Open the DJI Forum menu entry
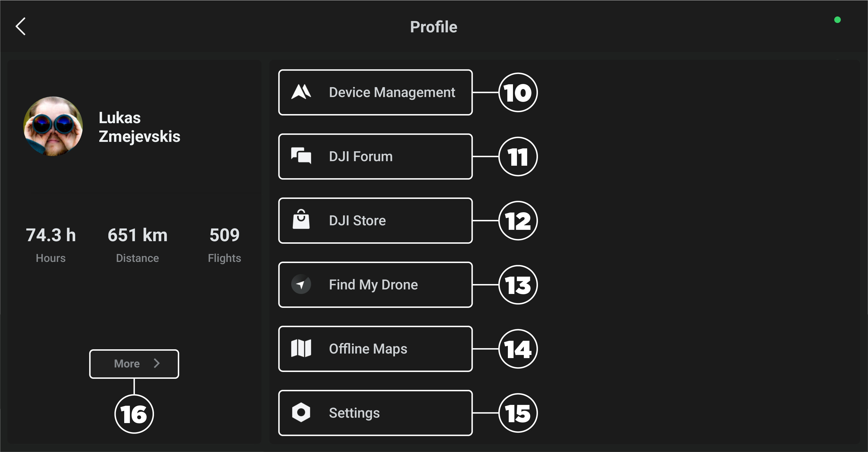This screenshot has height=452, width=868. click(x=360, y=156)
